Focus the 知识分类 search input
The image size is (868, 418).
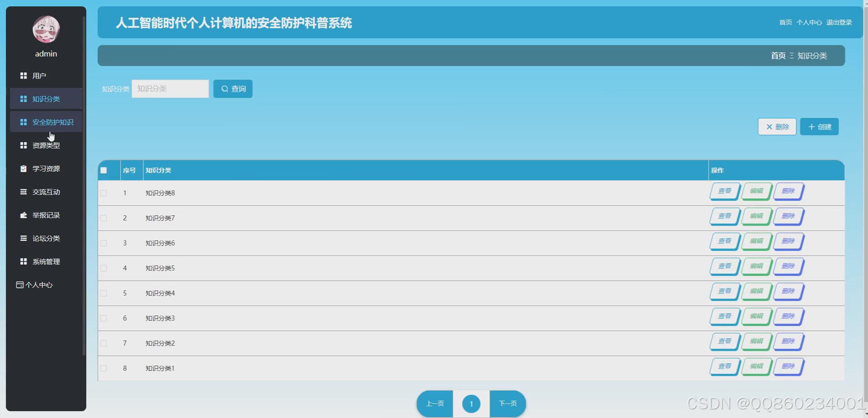[x=170, y=89]
